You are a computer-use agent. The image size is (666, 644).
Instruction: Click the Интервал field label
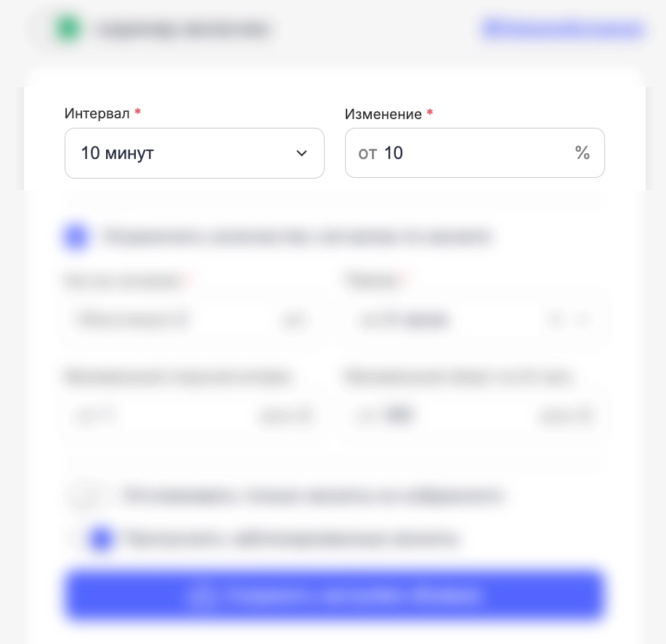pos(97,114)
